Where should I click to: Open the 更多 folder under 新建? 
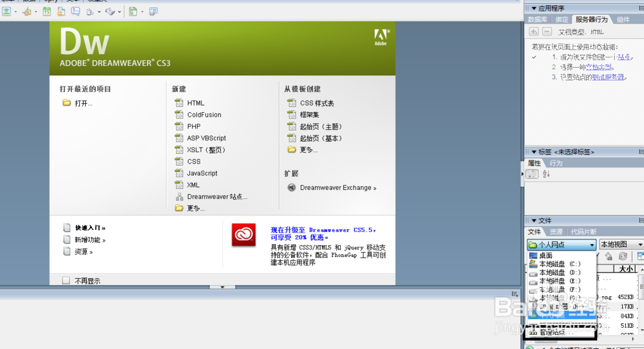tap(179, 208)
